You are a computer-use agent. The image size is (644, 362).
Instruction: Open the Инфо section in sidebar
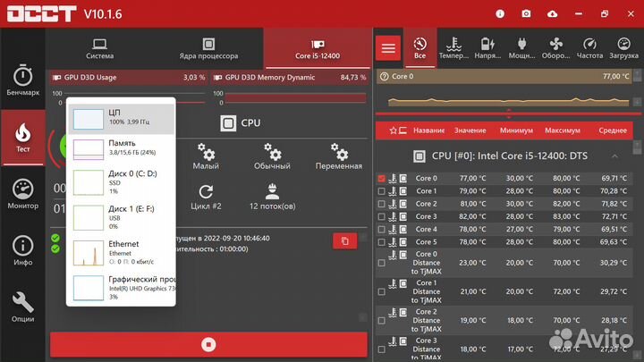(x=23, y=250)
